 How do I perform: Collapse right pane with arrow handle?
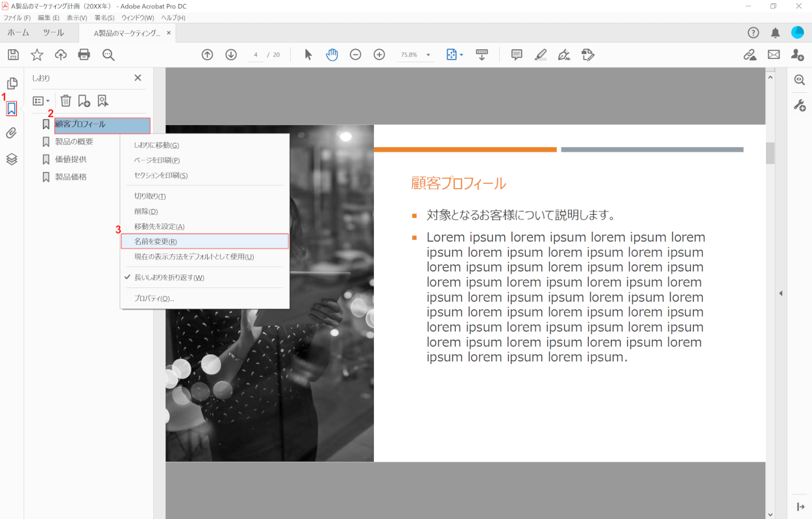(781, 293)
